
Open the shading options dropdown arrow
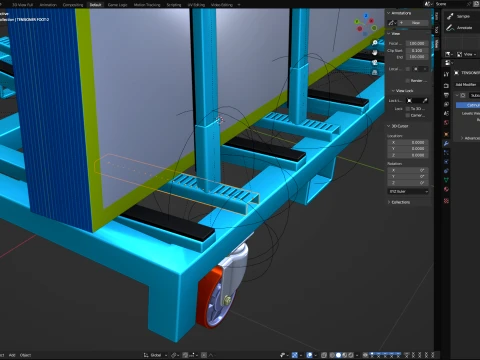click(x=357, y=355)
